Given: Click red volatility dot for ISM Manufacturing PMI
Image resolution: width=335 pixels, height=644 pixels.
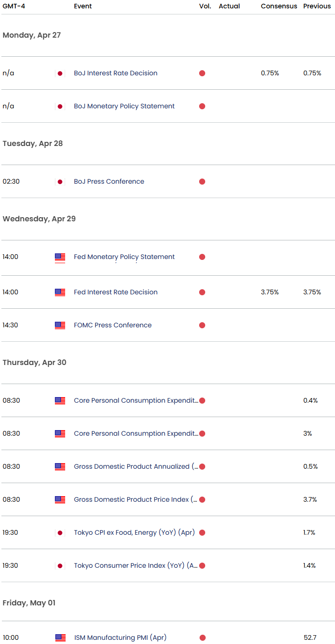Looking at the screenshot, I should coord(202,638).
